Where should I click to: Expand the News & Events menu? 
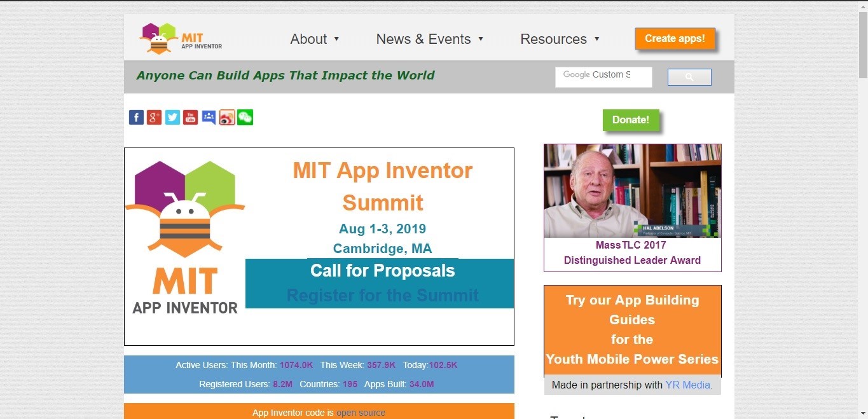pos(431,39)
